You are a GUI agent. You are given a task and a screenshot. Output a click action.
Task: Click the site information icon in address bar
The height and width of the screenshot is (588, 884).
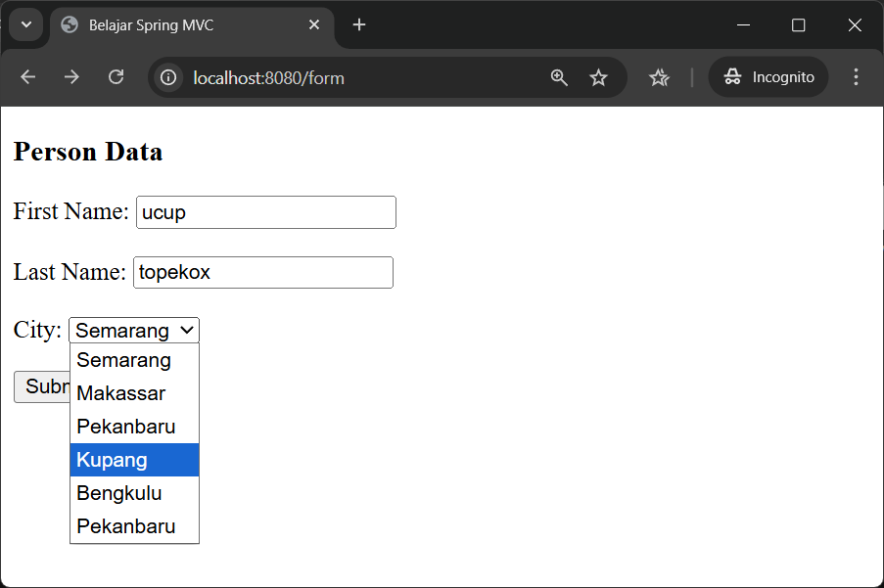tap(169, 76)
